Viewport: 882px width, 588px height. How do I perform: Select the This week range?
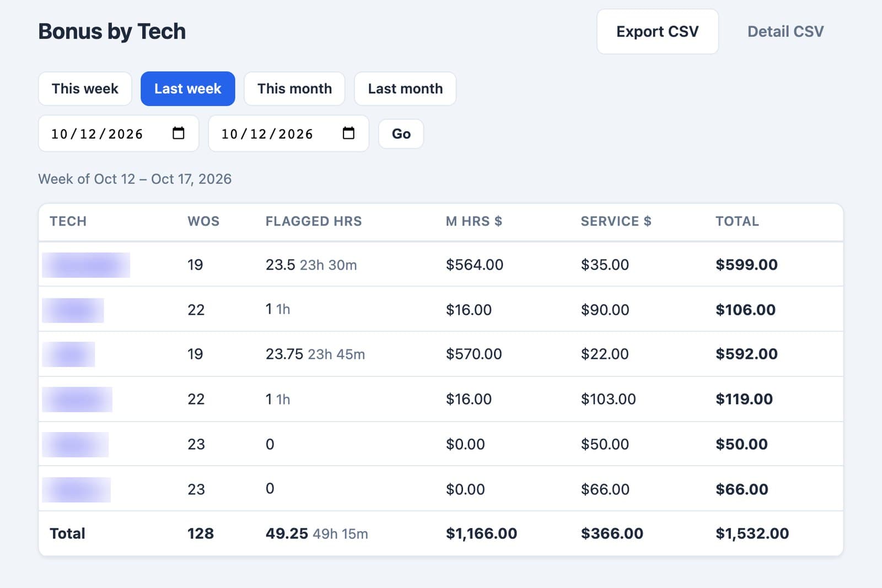pyautogui.click(x=85, y=89)
